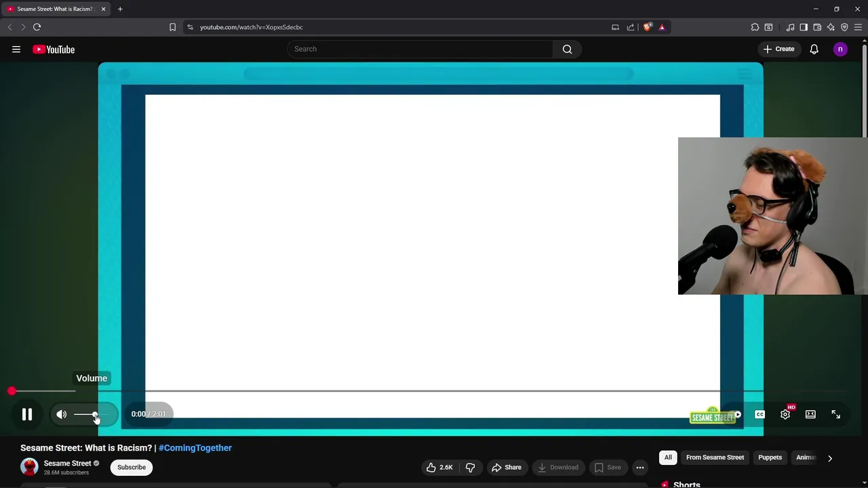Image resolution: width=868 pixels, height=488 pixels.
Task: Share the video
Action: pos(507,467)
